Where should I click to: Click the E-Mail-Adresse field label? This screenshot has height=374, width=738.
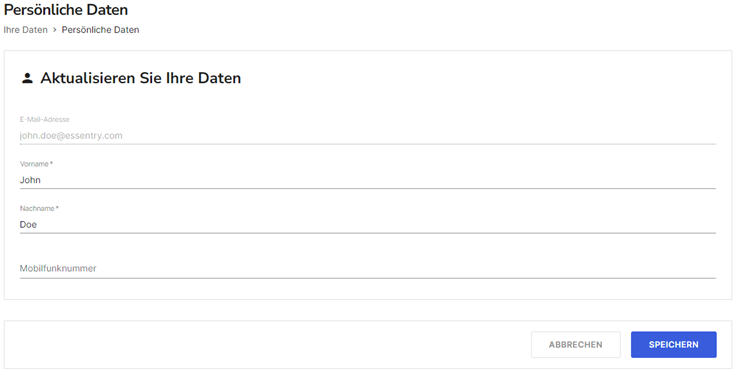44,119
